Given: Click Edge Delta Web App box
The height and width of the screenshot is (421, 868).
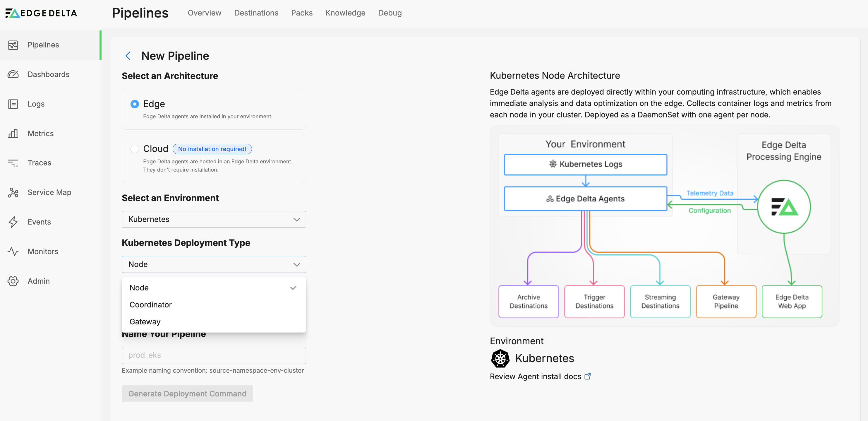Looking at the screenshot, I should click(x=792, y=301).
